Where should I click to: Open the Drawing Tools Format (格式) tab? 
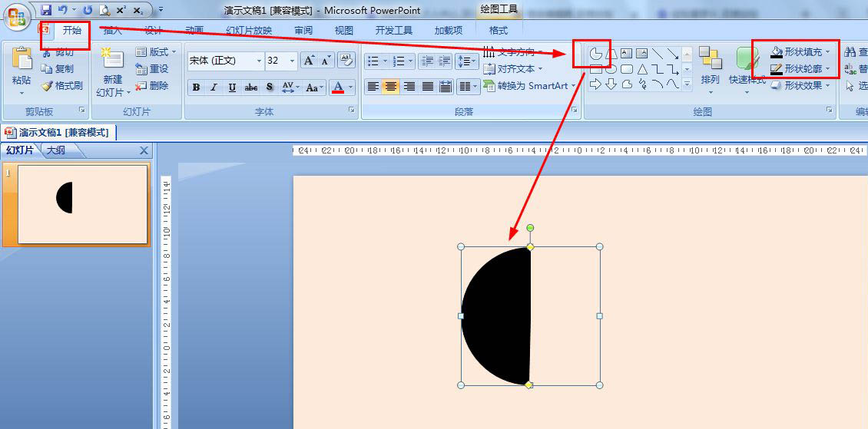pyautogui.click(x=499, y=31)
